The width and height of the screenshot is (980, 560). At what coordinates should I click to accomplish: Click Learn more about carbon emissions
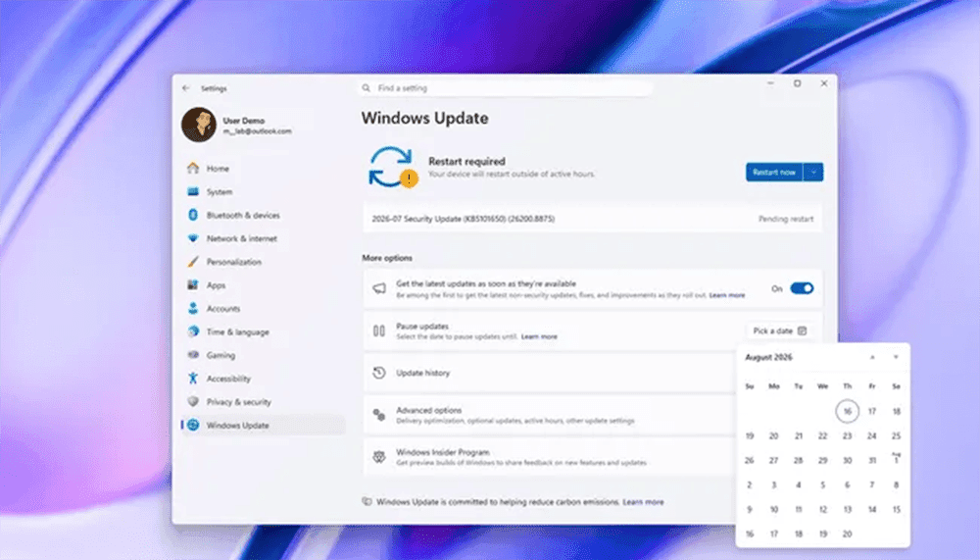(643, 502)
